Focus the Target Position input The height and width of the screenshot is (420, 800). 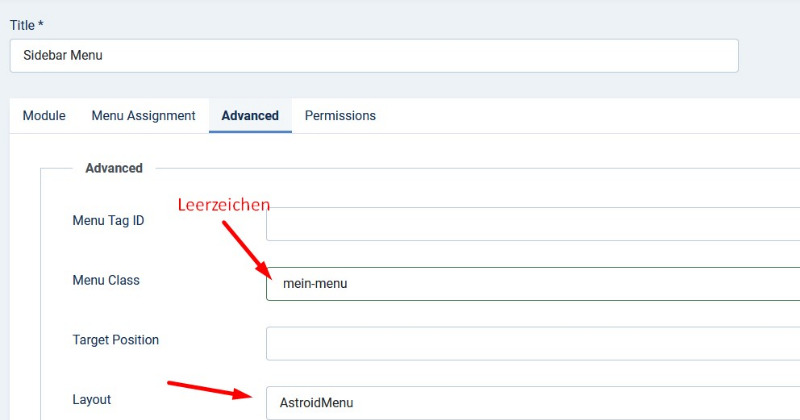point(532,343)
